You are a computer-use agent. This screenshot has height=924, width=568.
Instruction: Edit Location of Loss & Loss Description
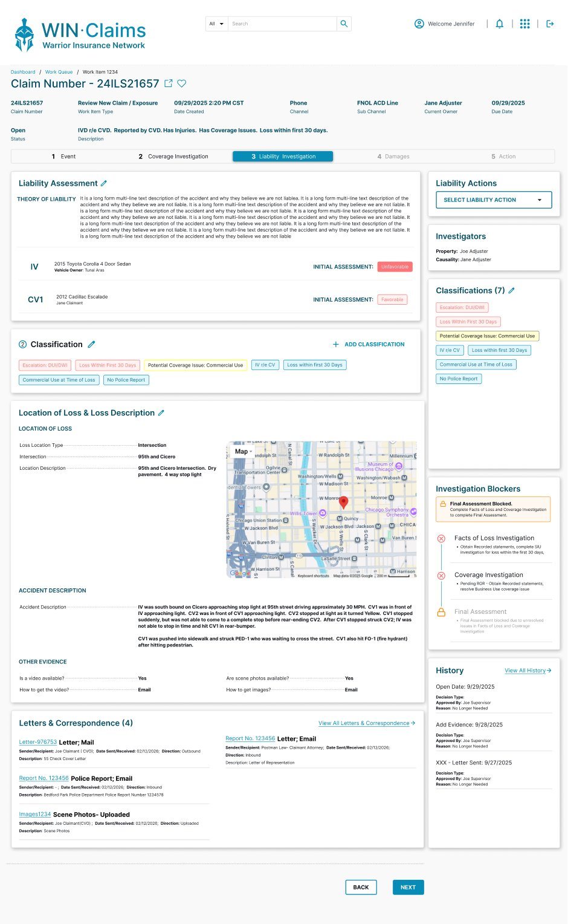click(x=161, y=413)
